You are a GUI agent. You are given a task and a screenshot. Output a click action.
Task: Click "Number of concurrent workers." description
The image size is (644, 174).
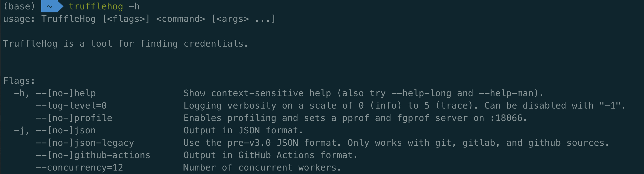262,168
